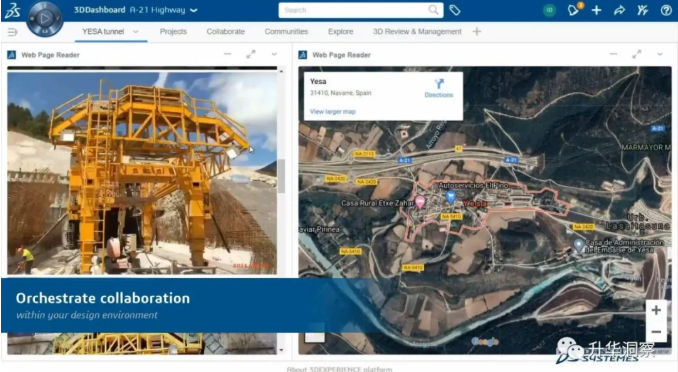Zoom out the map with minus button
Image resolution: width=678 pixels, height=372 pixels.
pyautogui.click(x=656, y=332)
